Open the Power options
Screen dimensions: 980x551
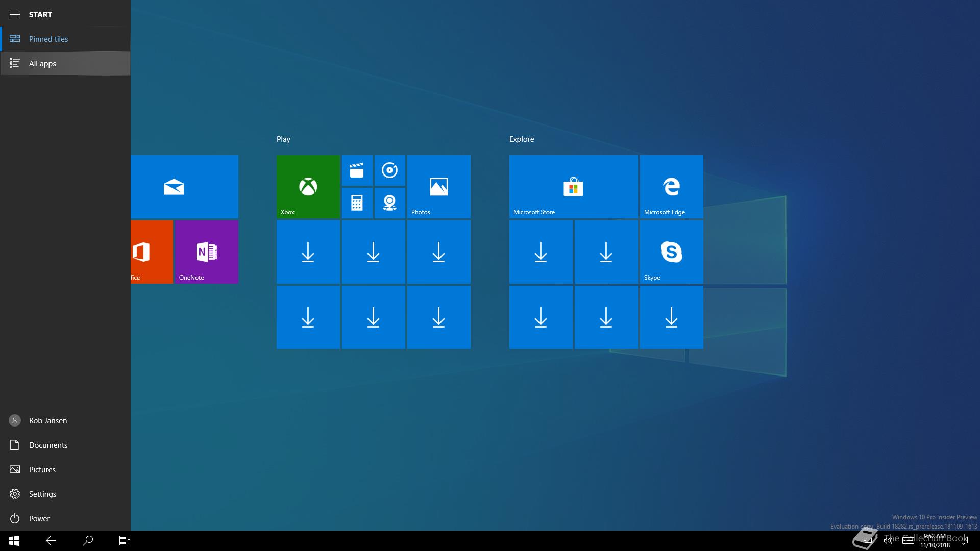coord(65,518)
